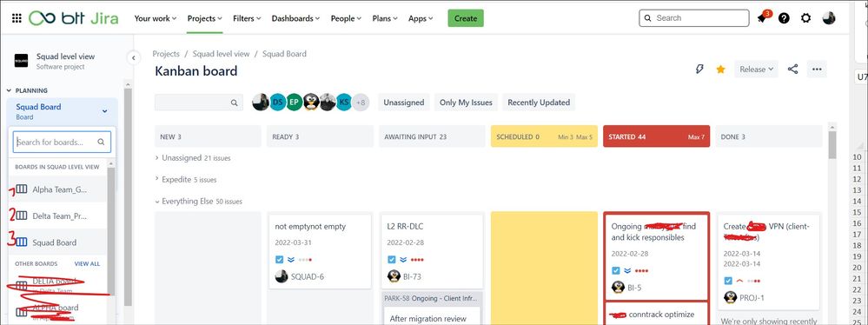Screen dimensions: 868x325
Task: Click the penguin avatar on BI-5 card
Action: pyautogui.click(x=619, y=288)
